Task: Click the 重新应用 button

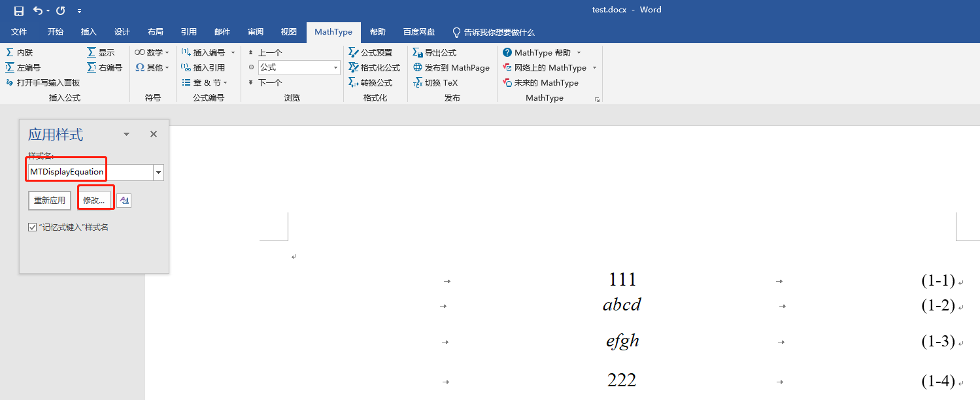Action: pos(50,200)
